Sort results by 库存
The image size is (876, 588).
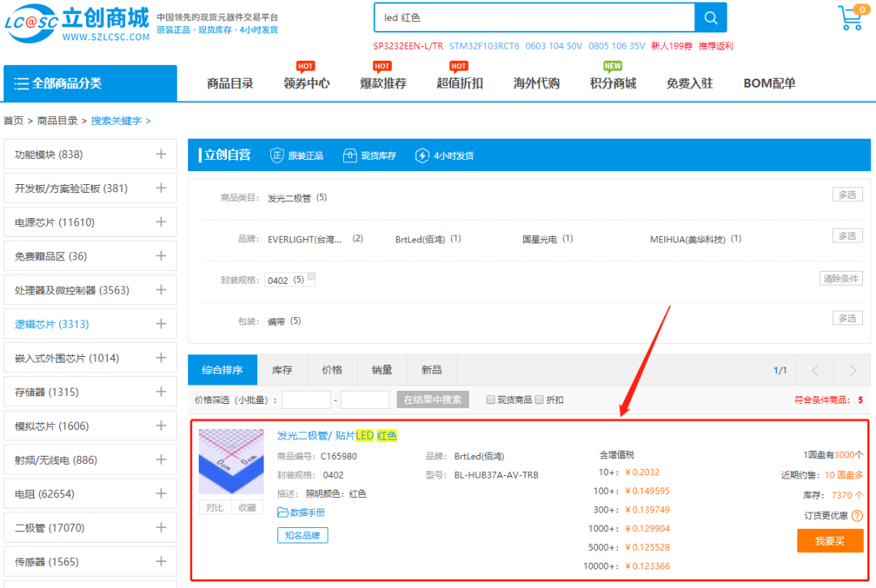coord(282,370)
